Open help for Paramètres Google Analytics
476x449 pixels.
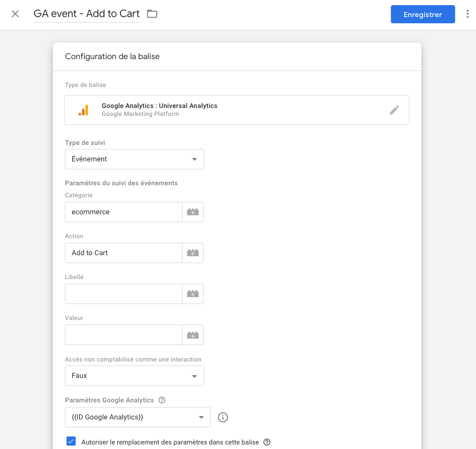tap(162, 400)
